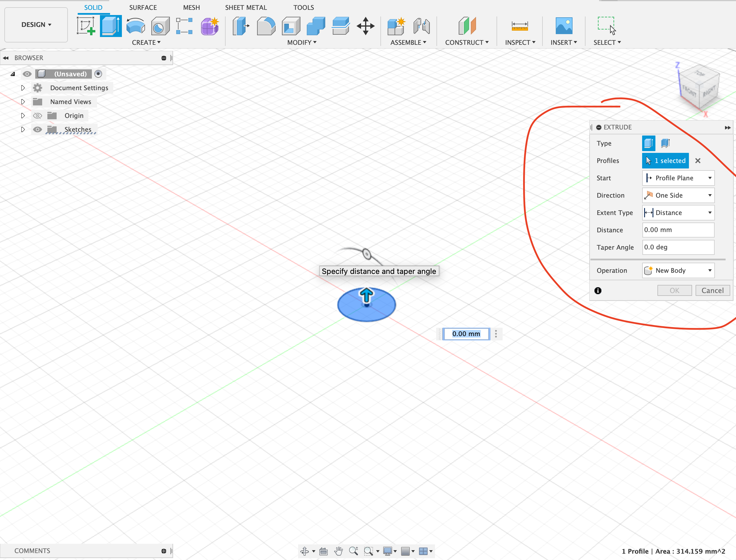
Task: Switch to the Sheet Metal tab
Action: coord(246,7)
